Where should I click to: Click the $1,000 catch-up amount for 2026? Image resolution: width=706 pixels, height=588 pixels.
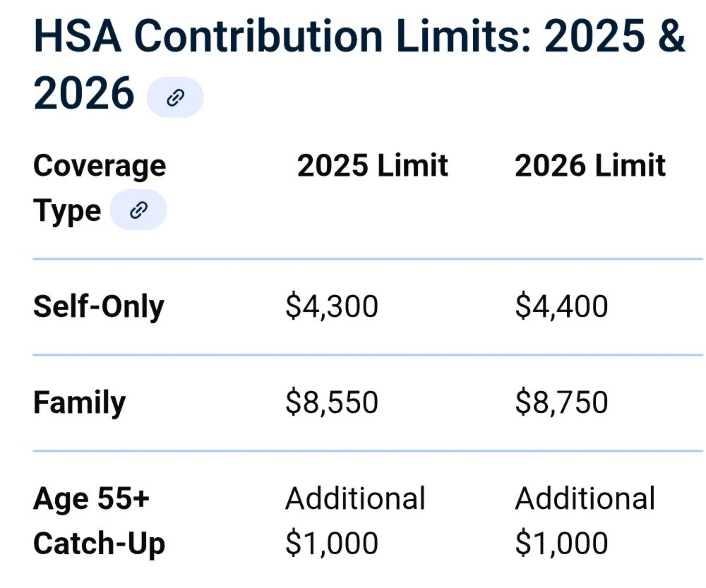[x=561, y=544]
